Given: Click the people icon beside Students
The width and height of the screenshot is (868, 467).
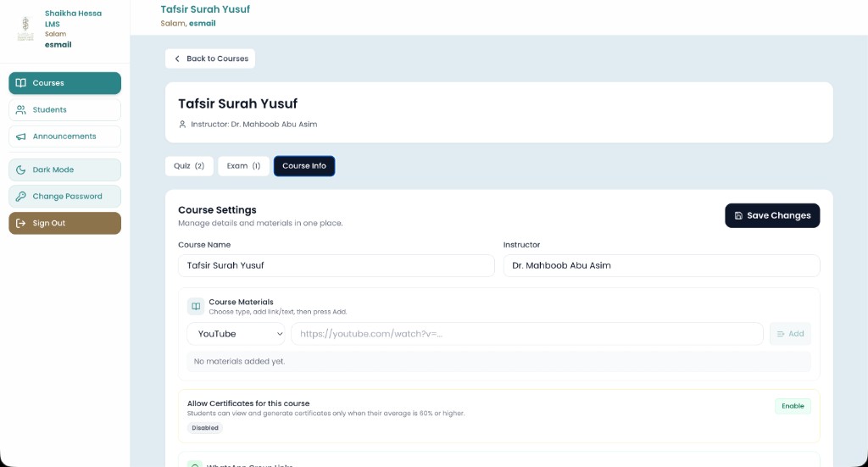Looking at the screenshot, I should [20, 109].
